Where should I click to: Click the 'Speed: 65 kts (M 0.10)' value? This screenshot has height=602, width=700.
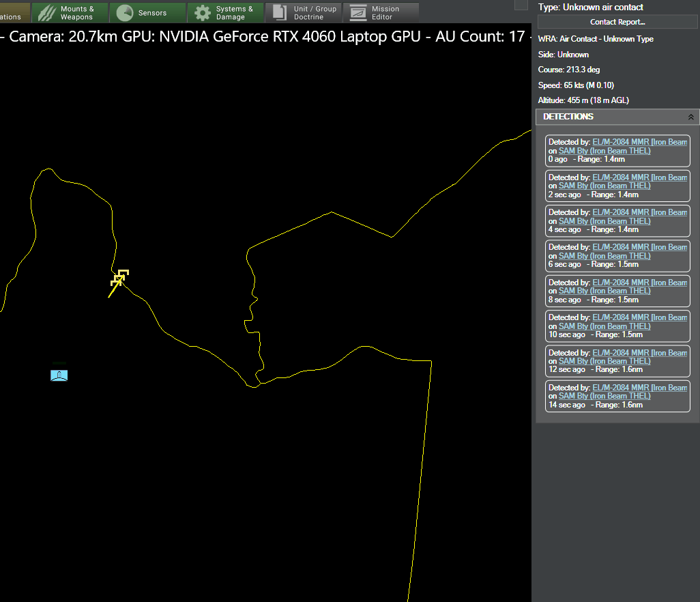pyautogui.click(x=576, y=85)
